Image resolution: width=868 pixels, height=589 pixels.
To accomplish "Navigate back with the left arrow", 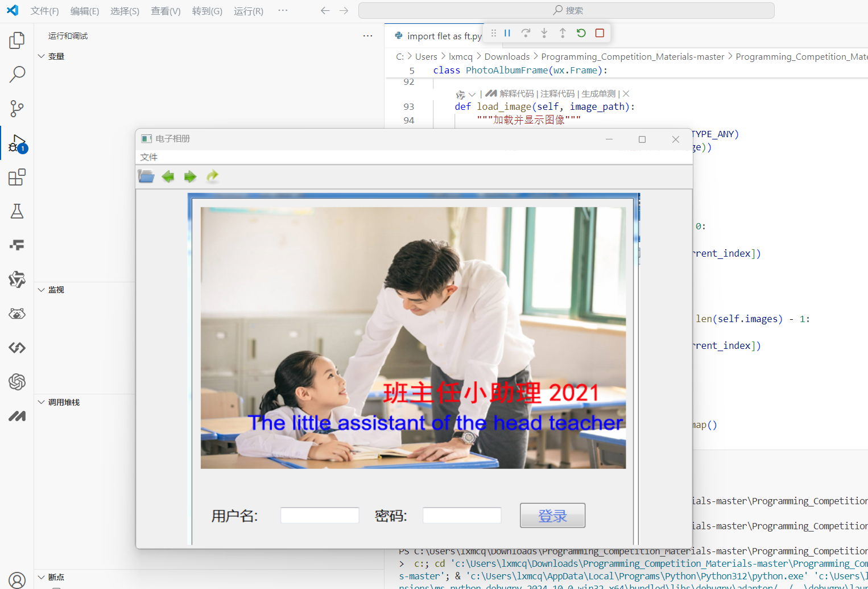I will click(325, 11).
